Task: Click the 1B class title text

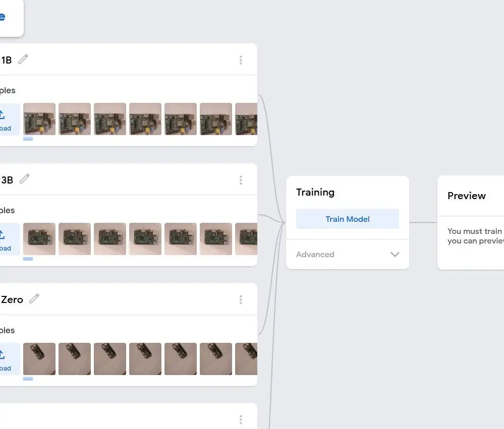Action: point(6,60)
